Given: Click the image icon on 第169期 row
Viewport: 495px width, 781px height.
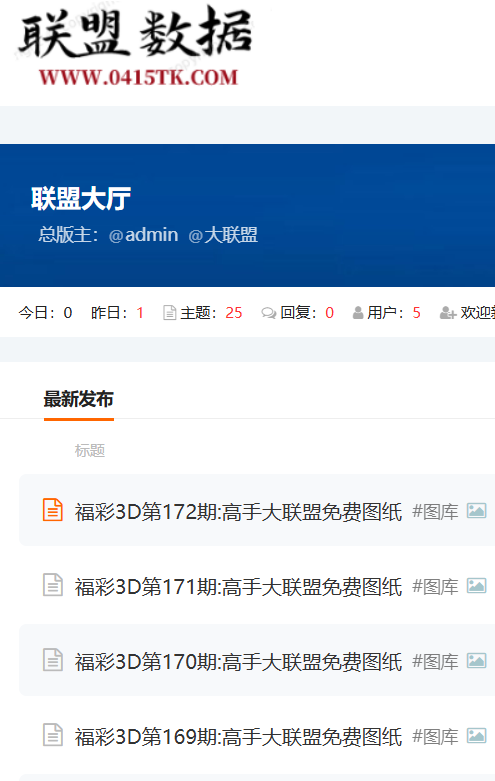Looking at the screenshot, I should point(477,736).
